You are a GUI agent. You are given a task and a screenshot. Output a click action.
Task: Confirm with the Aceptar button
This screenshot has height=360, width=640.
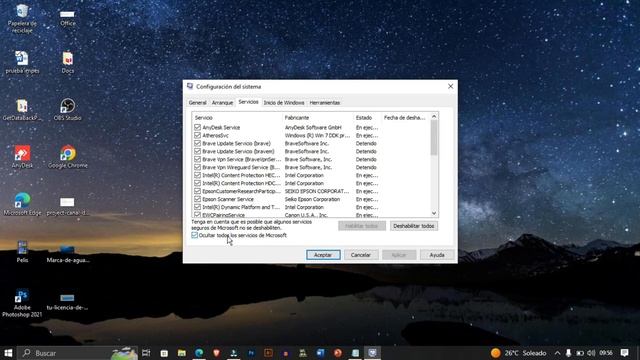(x=323, y=255)
